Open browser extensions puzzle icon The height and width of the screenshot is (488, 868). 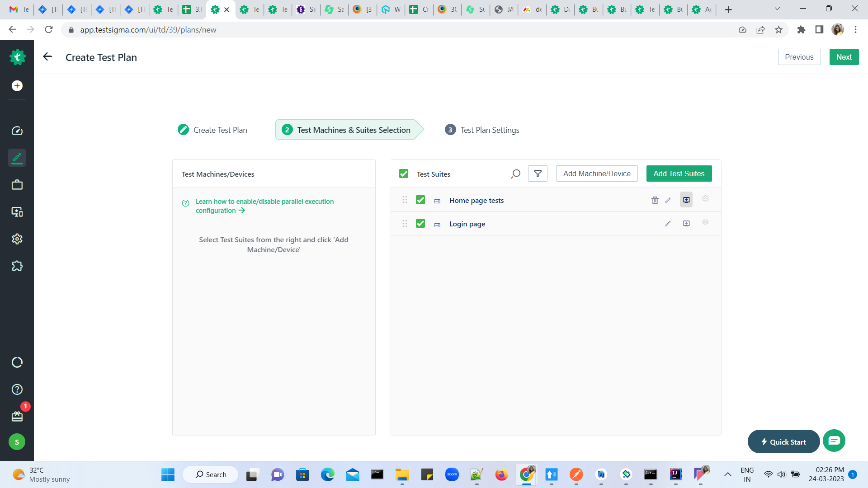point(801,30)
